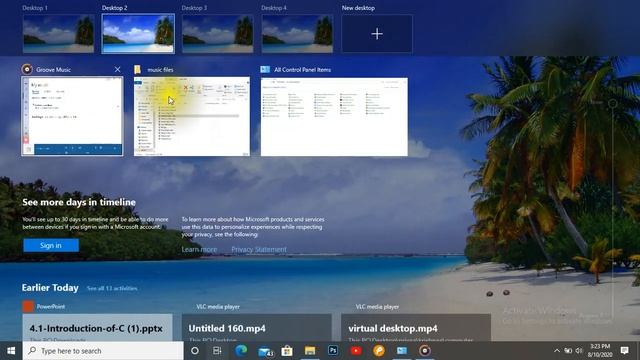Switch to Desktop 1 thumbnail
The height and width of the screenshot is (360, 640).
pyautogui.click(x=58, y=34)
